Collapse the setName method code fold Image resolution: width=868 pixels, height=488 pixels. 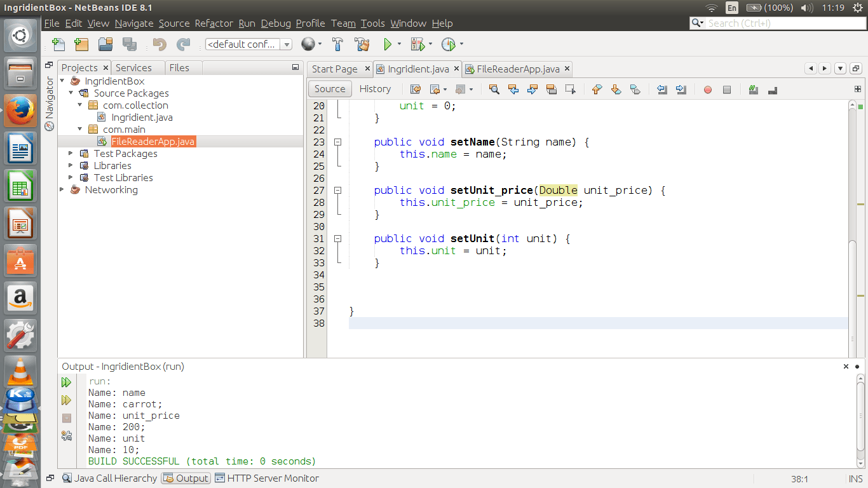click(x=338, y=142)
